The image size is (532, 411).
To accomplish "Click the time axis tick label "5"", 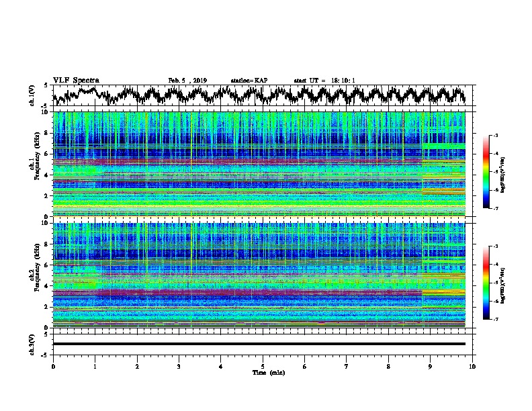I will pyautogui.click(x=263, y=367).
